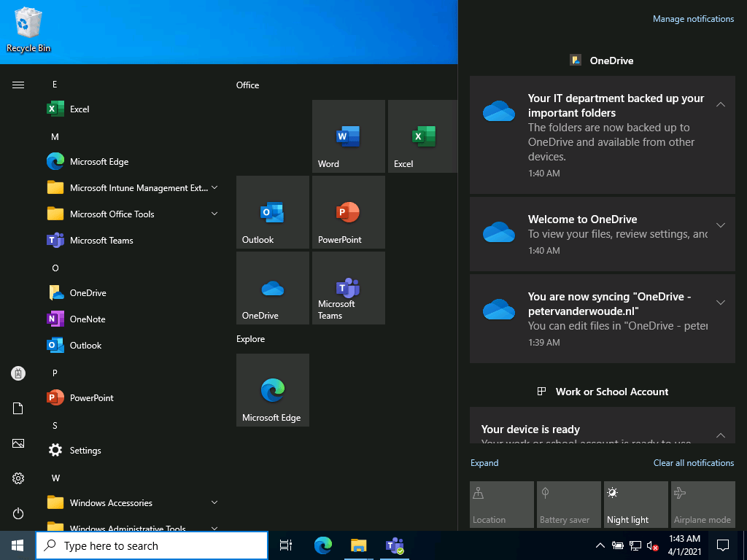Expand Microsoft Office Tools

(x=214, y=214)
